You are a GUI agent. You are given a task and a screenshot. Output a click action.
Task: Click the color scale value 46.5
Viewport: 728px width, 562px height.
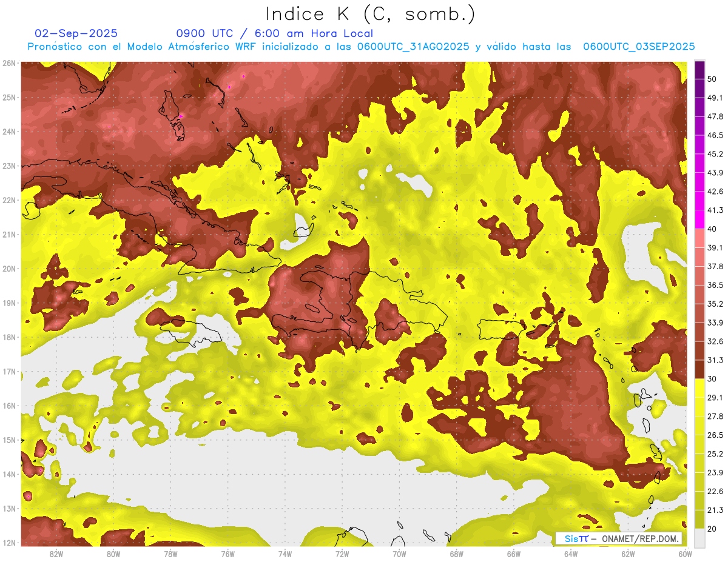pyautogui.click(x=715, y=135)
